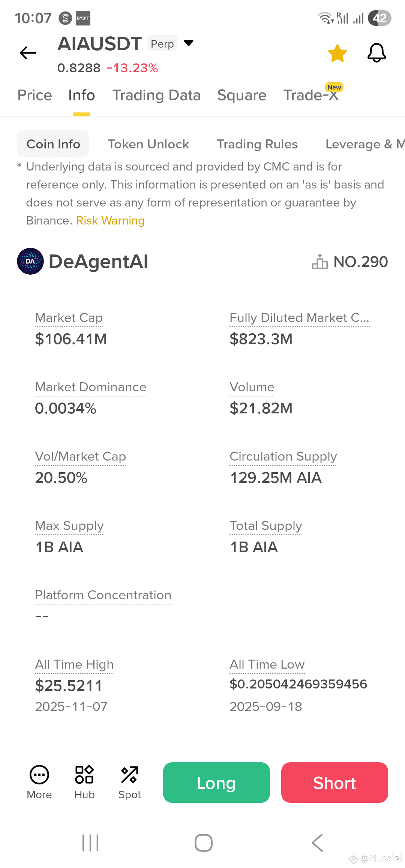
Task: Switch to the Price tab
Action: 35,95
